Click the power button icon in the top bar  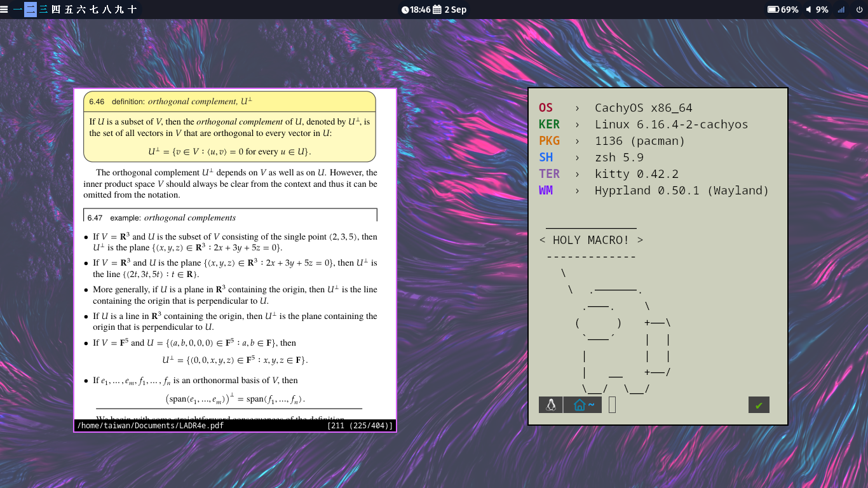(859, 10)
